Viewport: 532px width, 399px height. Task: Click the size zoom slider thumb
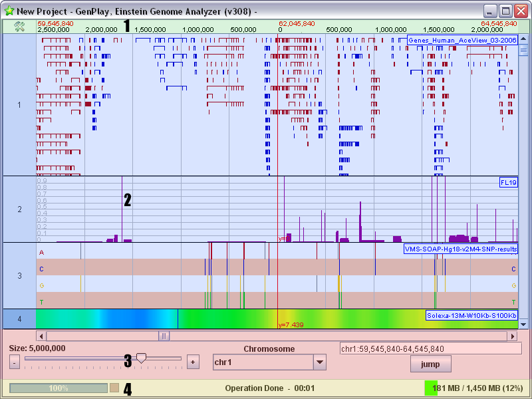[x=141, y=358]
